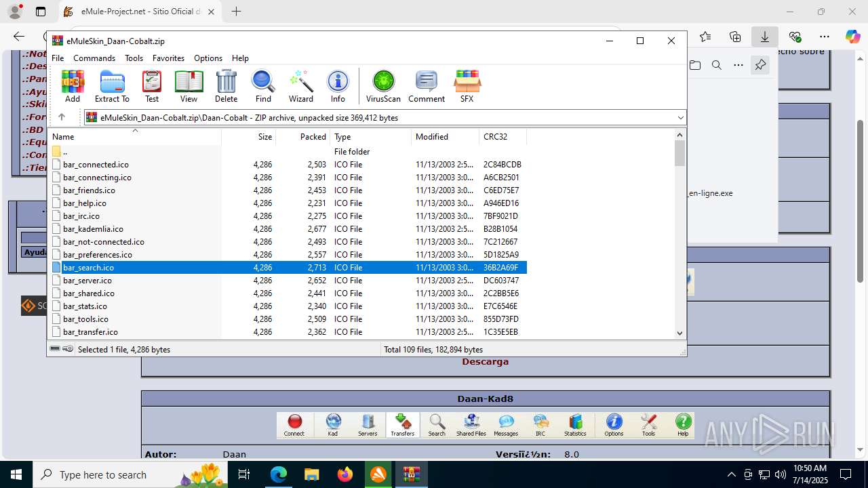Screen dimensions: 868x488
Task: Open a new browser tab
Action: coord(236,12)
